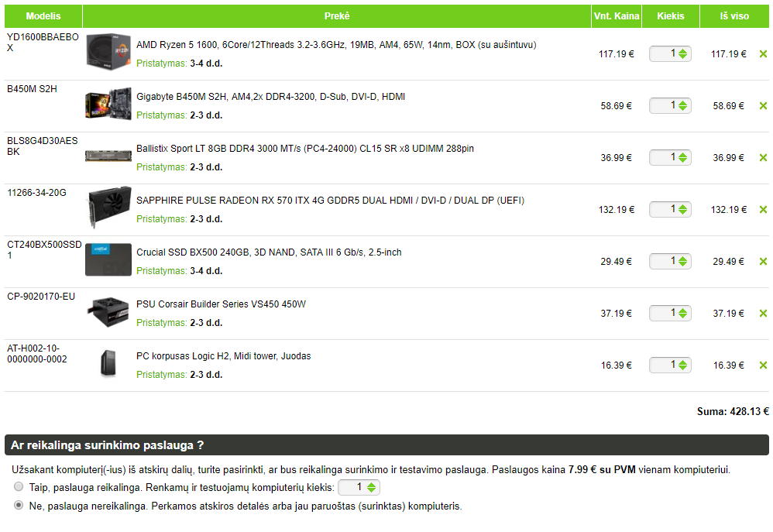Remove the AMD Ryzen 5 1600 from cart

coord(763,53)
